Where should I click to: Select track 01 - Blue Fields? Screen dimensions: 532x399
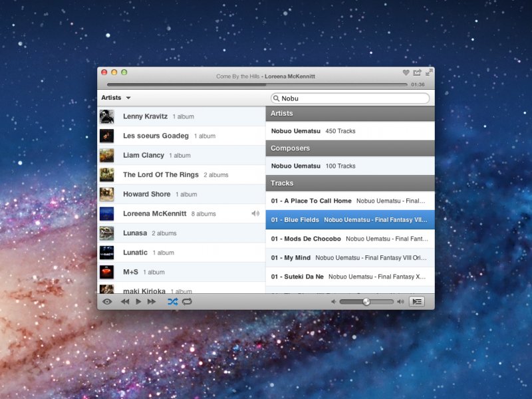point(350,220)
